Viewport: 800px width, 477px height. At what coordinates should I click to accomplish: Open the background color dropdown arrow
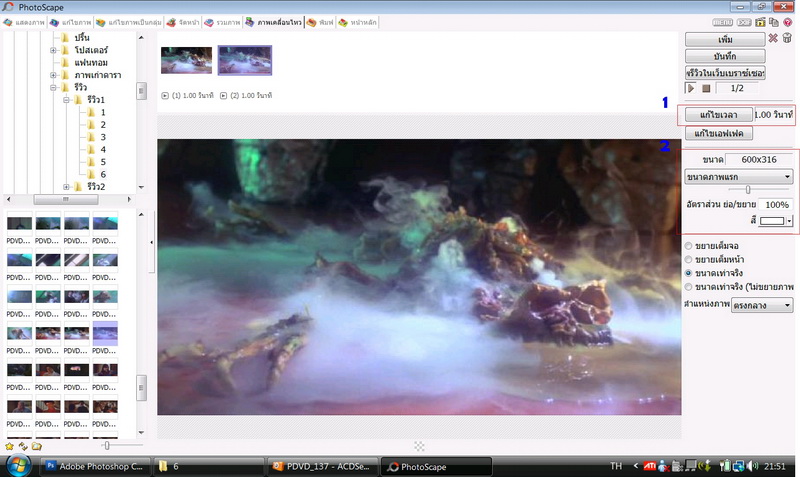(x=789, y=221)
